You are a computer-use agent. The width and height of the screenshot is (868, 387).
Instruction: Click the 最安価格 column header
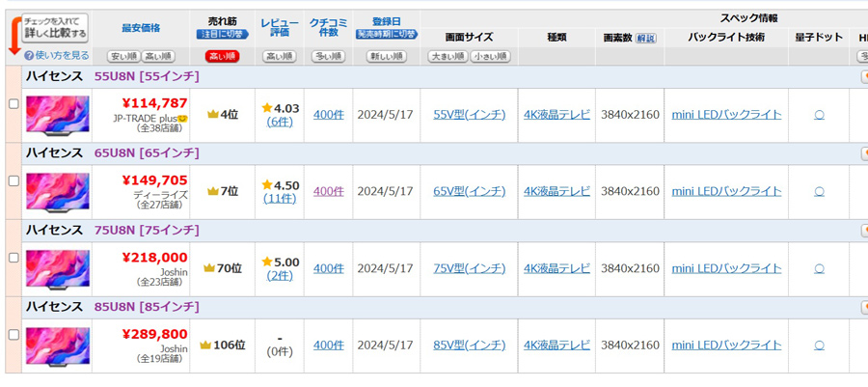tap(142, 28)
